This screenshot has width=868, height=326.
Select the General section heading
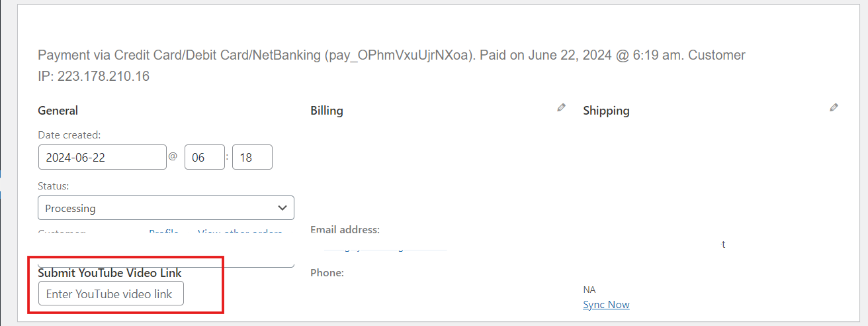[x=58, y=111]
